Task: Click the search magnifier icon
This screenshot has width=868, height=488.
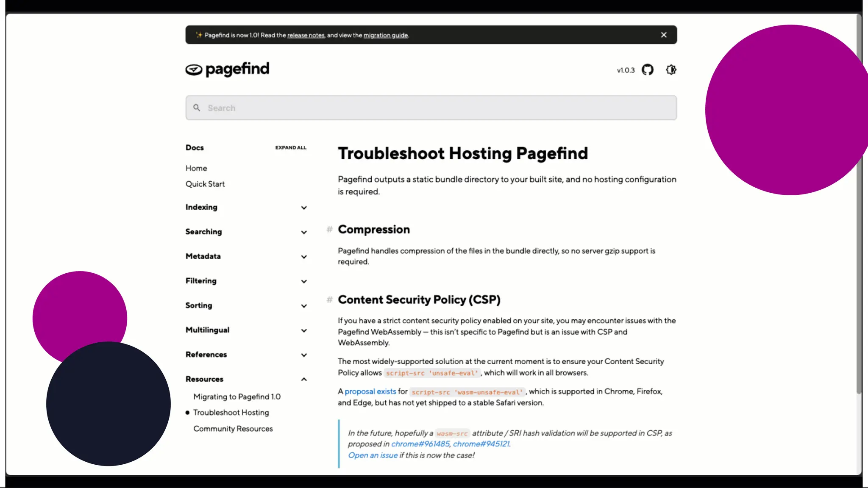Action: coord(197,108)
